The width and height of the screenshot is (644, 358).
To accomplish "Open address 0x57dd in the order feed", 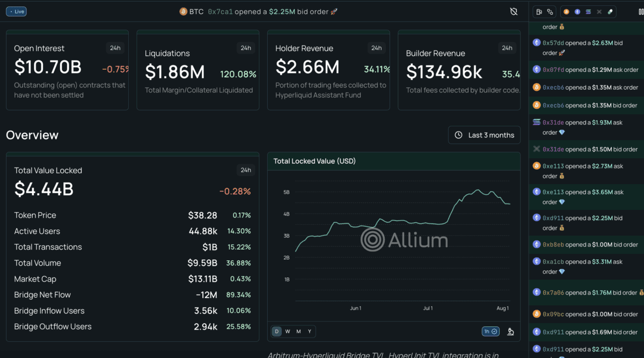I will pos(553,43).
